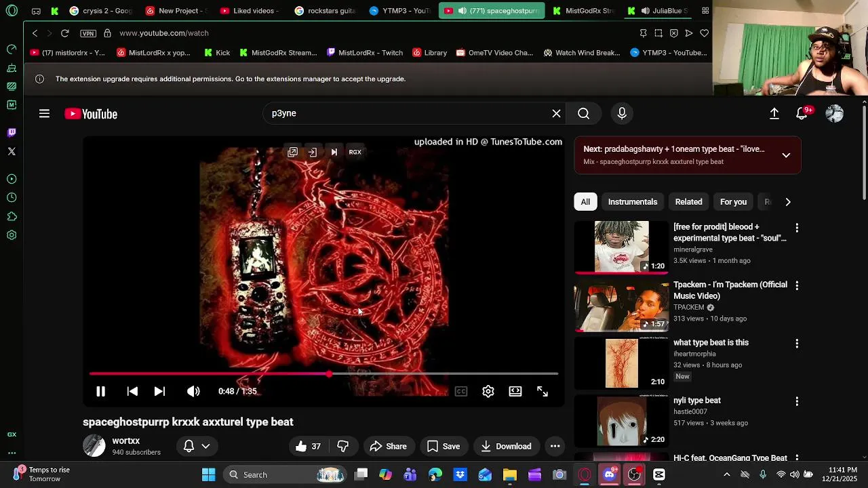This screenshot has height=488, width=868.
Task: Open the MistLordRx - Twitch bookmark
Action: coord(365,52)
